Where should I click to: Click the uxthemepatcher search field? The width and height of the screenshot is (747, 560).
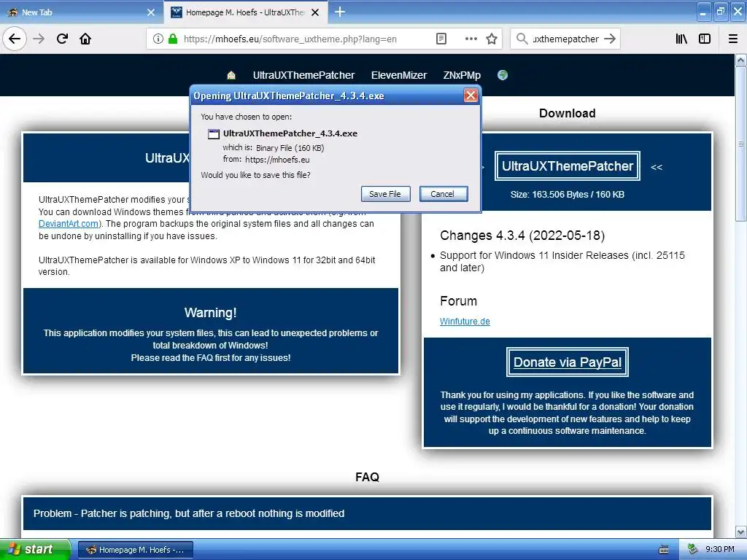tap(565, 39)
